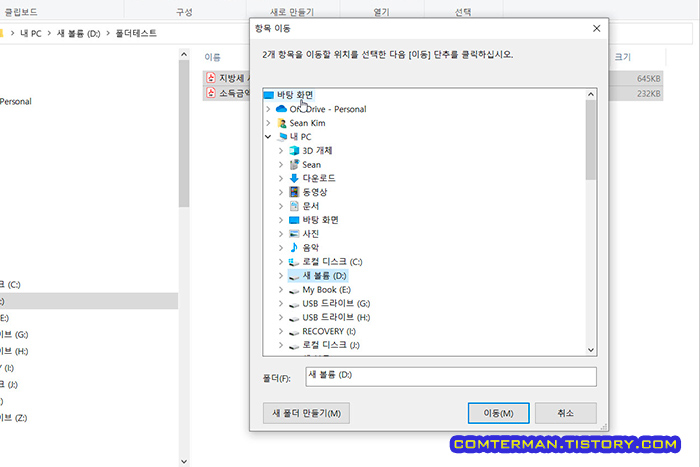Click the USB 드라이브 (G:) drive icon
Viewport: 700px width, 467px height.
tap(294, 304)
